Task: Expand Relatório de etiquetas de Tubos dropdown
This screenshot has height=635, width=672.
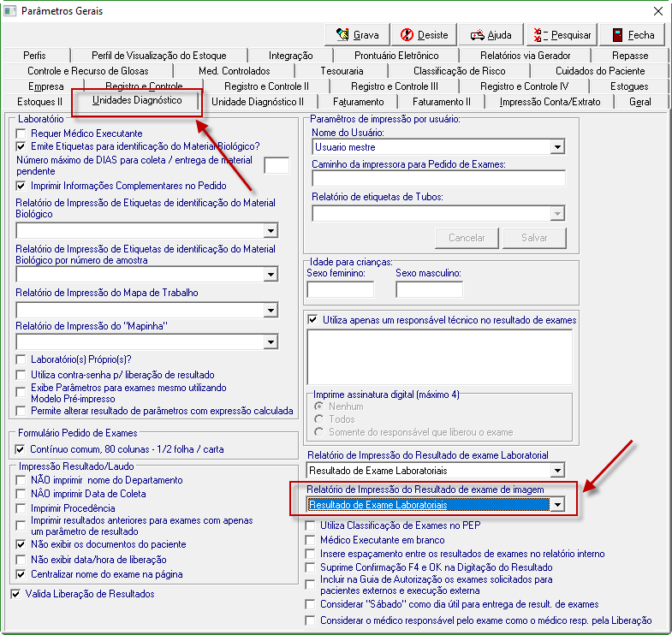Action: pos(557,213)
